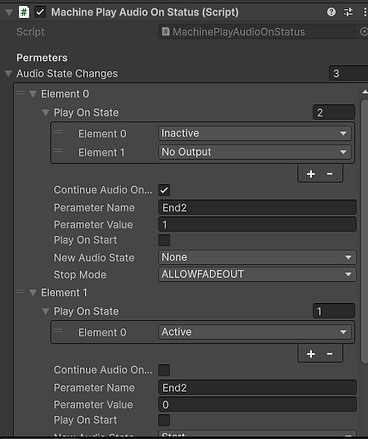Check Continue Audio On in Element 1
This screenshot has height=439, width=368.
point(164,370)
